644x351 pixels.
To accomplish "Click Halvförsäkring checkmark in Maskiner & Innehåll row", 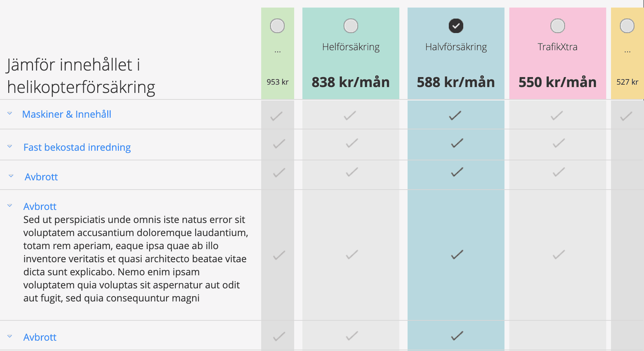I will point(455,116).
